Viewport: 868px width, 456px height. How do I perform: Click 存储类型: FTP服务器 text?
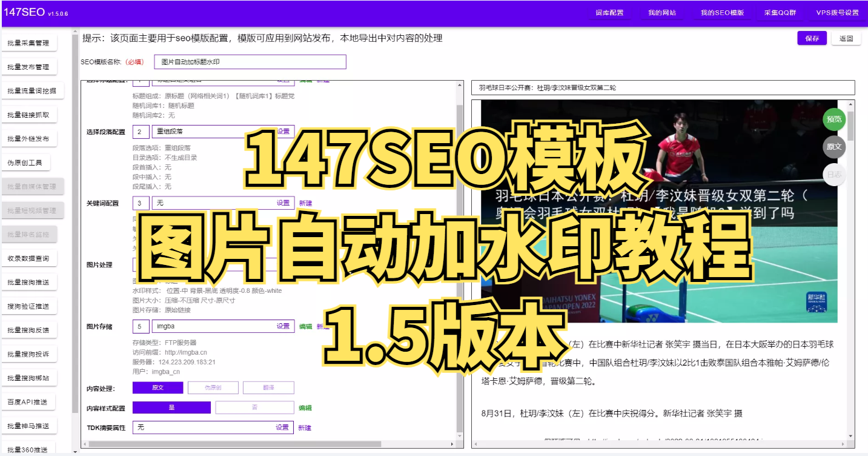point(164,343)
